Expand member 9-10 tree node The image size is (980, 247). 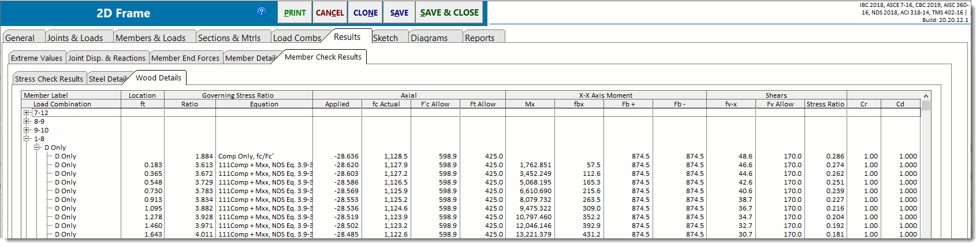tap(27, 130)
